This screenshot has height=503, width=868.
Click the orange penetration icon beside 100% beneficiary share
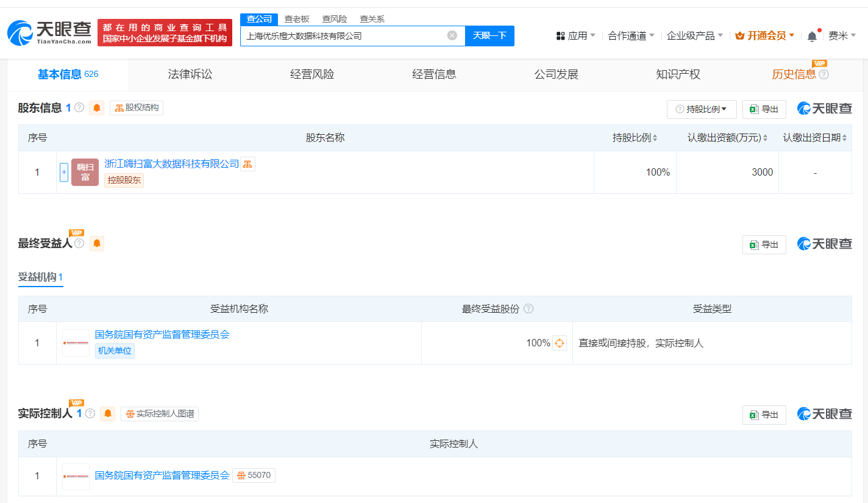pos(560,343)
